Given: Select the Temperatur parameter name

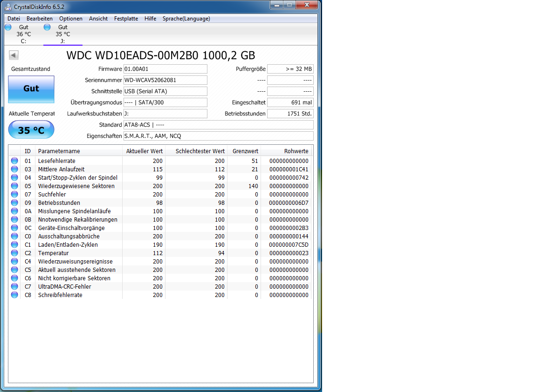Looking at the screenshot, I should pyautogui.click(x=54, y=253).
